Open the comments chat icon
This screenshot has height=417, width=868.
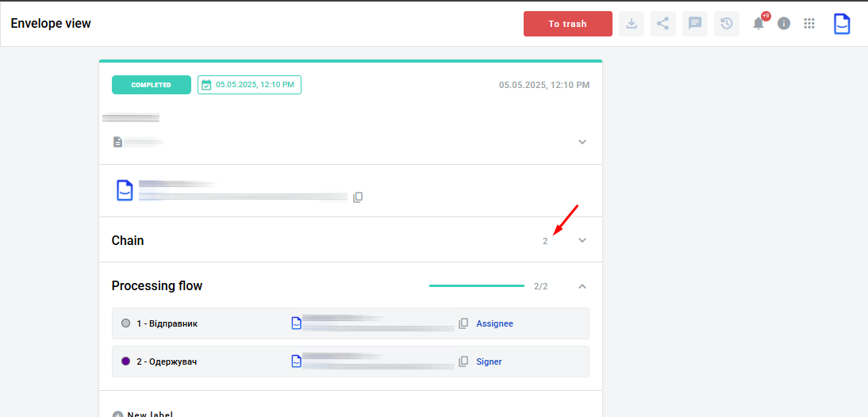(695, 24)
